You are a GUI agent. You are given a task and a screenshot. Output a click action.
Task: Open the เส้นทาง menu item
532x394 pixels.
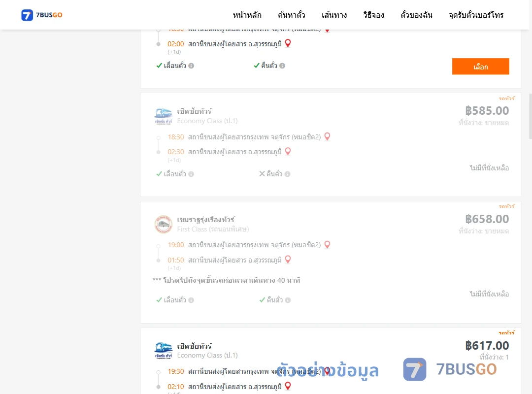tap(334, 15)
